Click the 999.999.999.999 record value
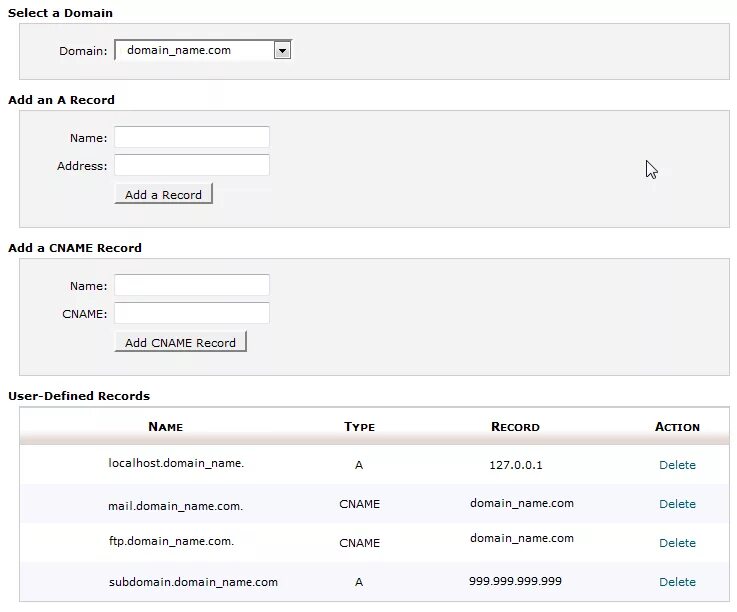The width and height of the screenshot is (737, 612). (515, 581)
